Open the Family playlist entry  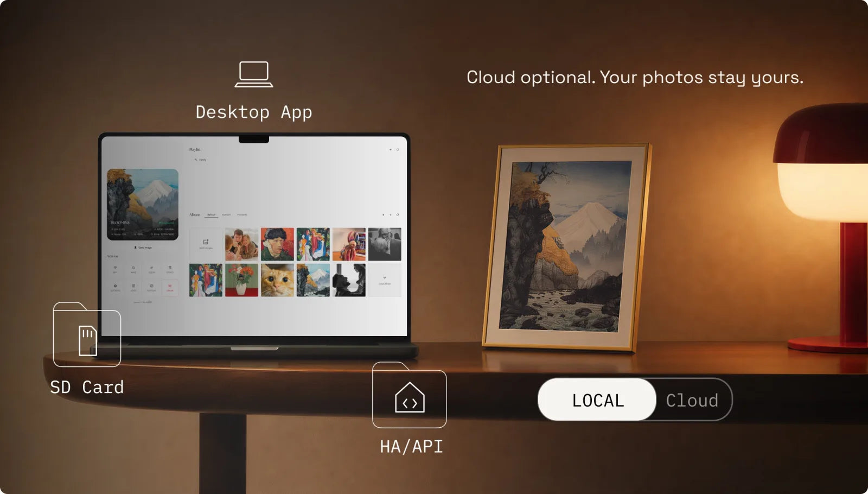[x=201, y=160]
